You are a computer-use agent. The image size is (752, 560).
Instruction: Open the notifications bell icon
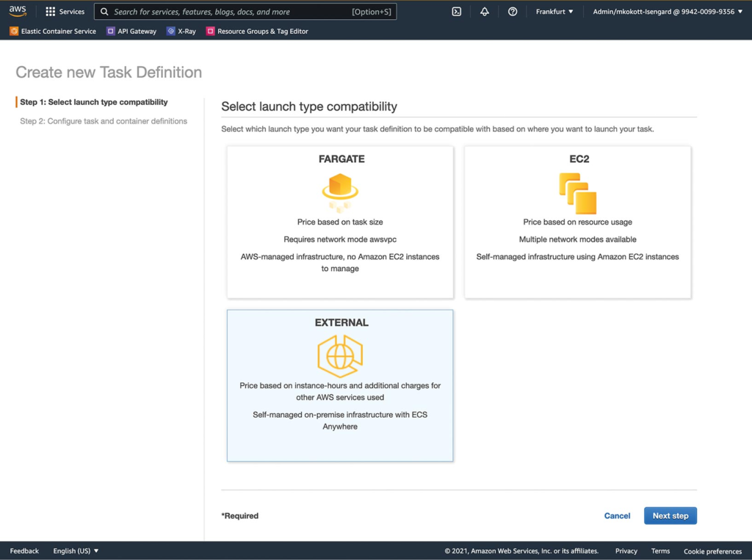(x=485, y=12)
